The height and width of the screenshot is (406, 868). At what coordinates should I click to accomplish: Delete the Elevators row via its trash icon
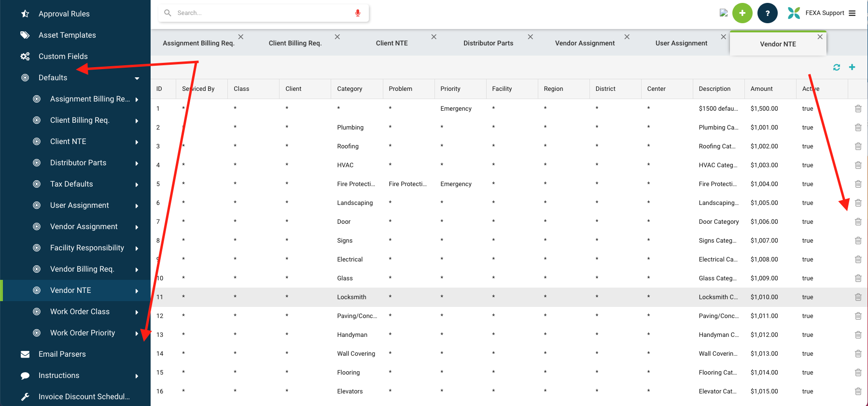[858, 391]
